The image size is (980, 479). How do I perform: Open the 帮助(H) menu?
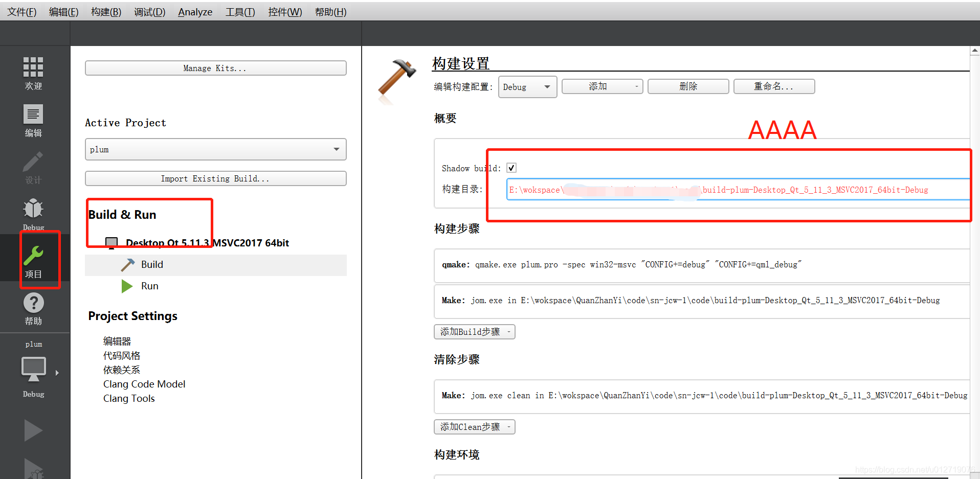pyautogui.click(x=331, y=12)
